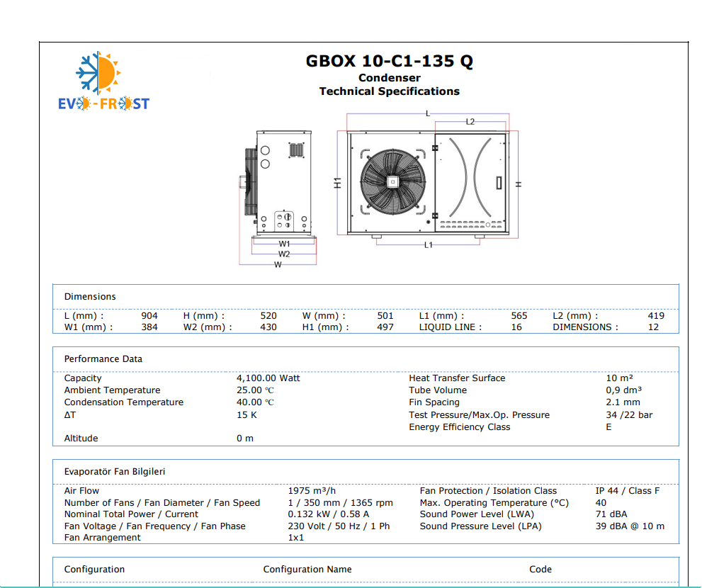The width and height of the screenshot is (702, 588).
Task: Select the title 'GBOX 10-C1-135 Q'
Action: point(389,61)
